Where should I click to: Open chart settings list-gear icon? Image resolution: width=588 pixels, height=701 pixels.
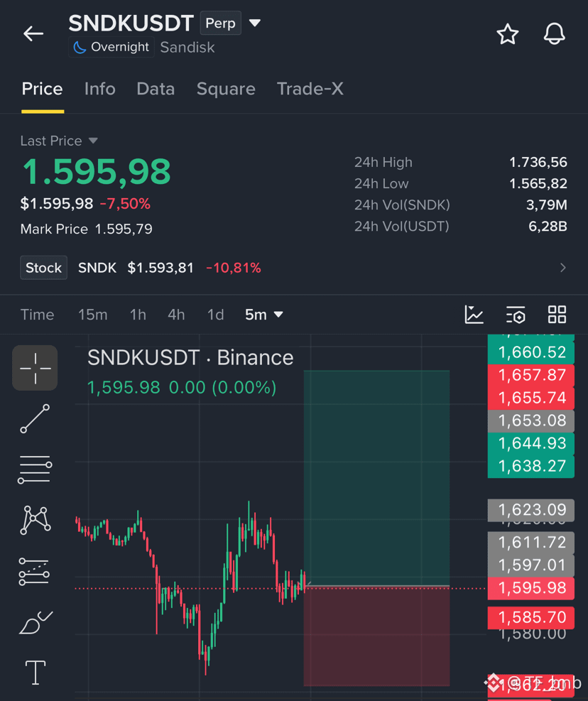click(516, 315)
